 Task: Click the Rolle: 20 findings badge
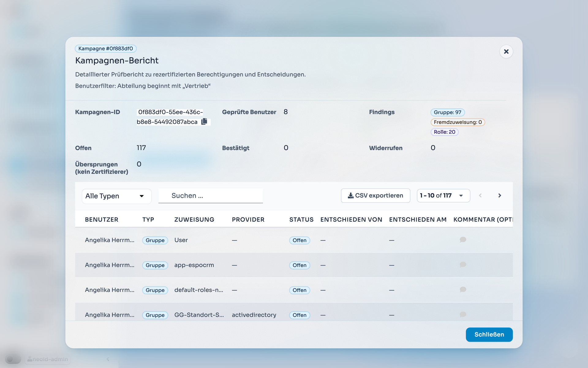pos(444,132)
